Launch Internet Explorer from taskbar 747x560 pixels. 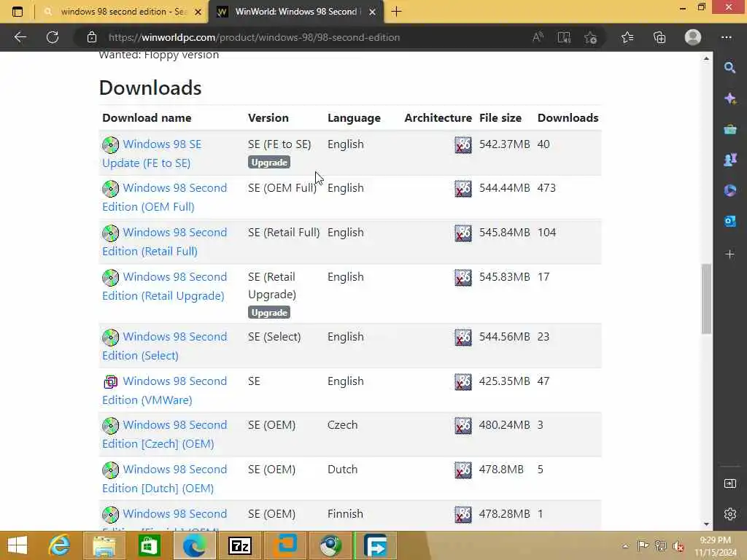point(59,545)
